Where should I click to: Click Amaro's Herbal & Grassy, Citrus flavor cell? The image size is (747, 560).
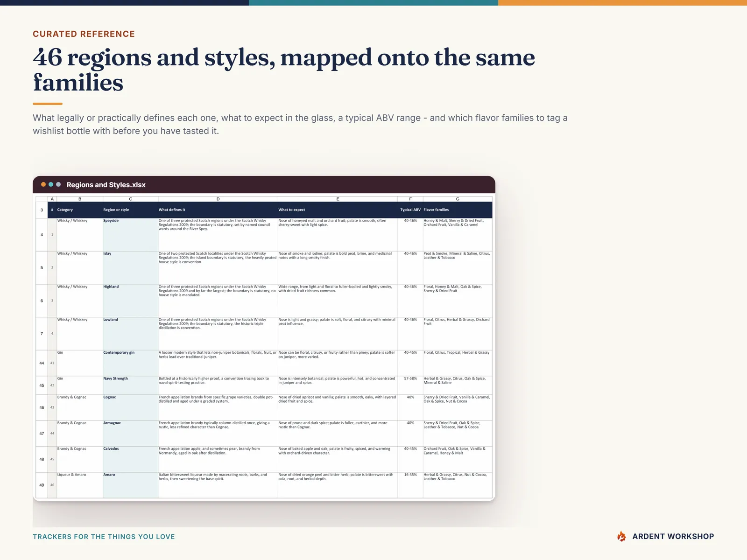(458, 485)
